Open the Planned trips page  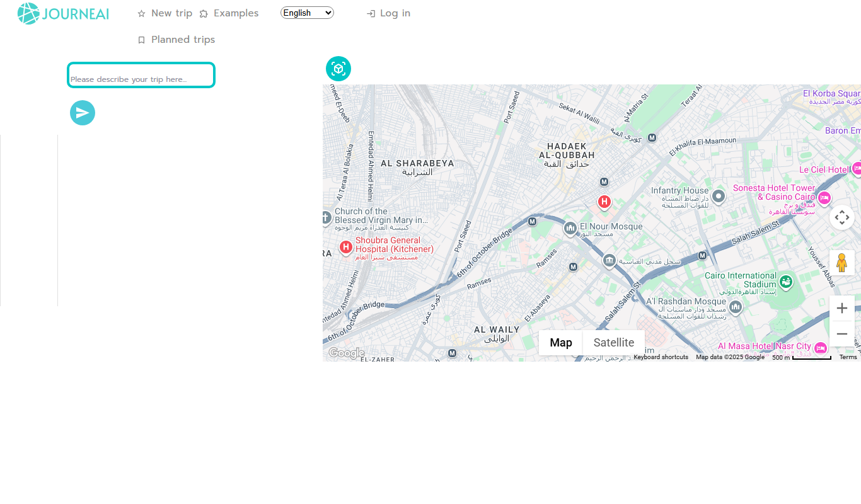click(x=176, y=40)
